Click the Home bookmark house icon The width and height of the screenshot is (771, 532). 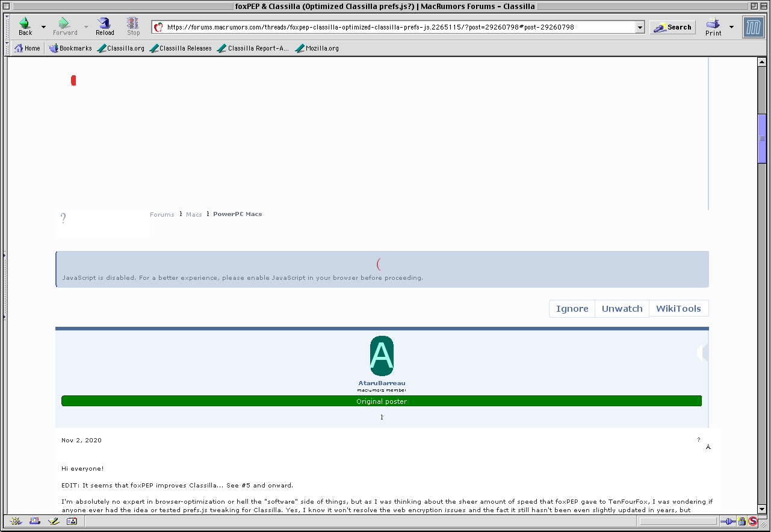(19, 48)
